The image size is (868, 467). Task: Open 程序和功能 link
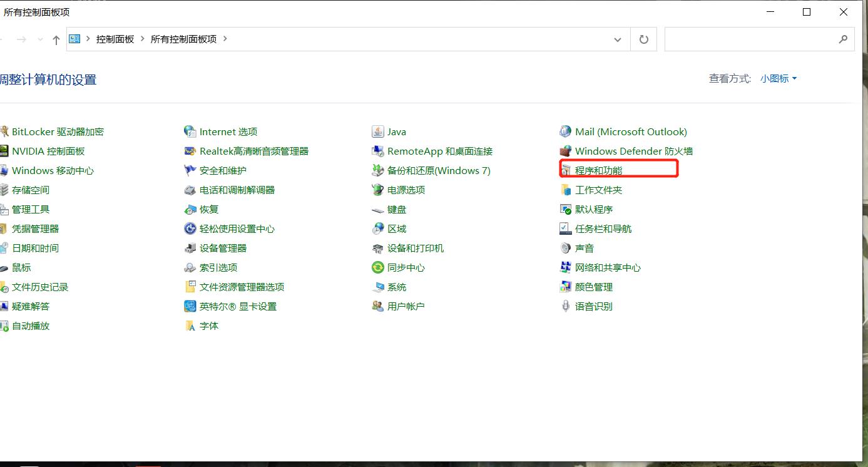(x=599, y=170)
